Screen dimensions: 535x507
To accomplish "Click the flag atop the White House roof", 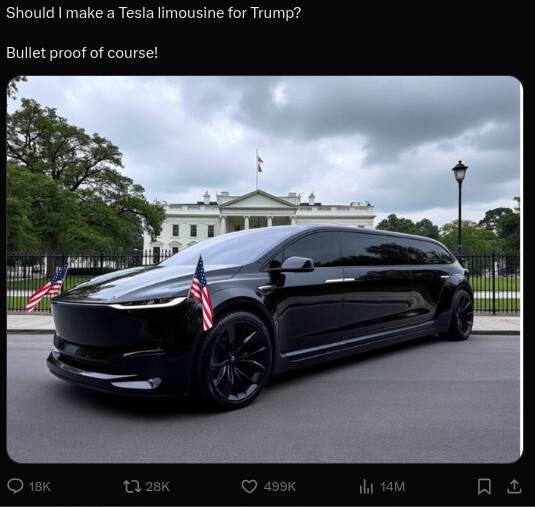I will (x=260, y=163).
